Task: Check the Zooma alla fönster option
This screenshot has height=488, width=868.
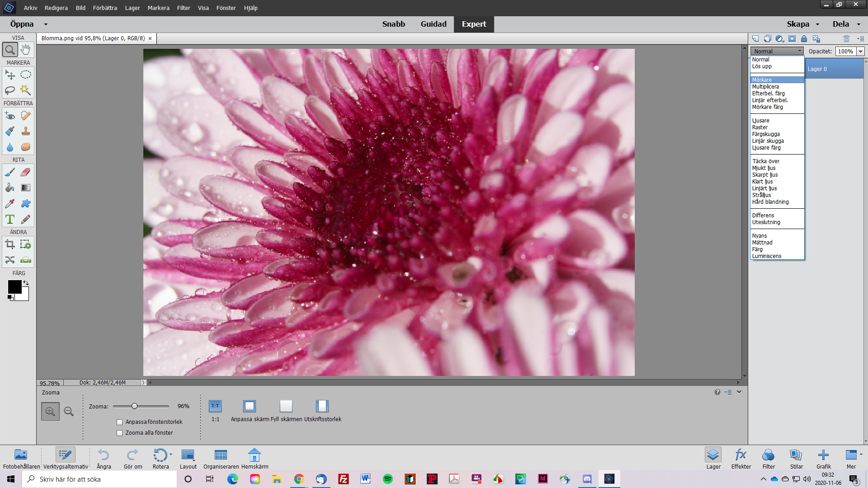Action: tap(119, 432)
